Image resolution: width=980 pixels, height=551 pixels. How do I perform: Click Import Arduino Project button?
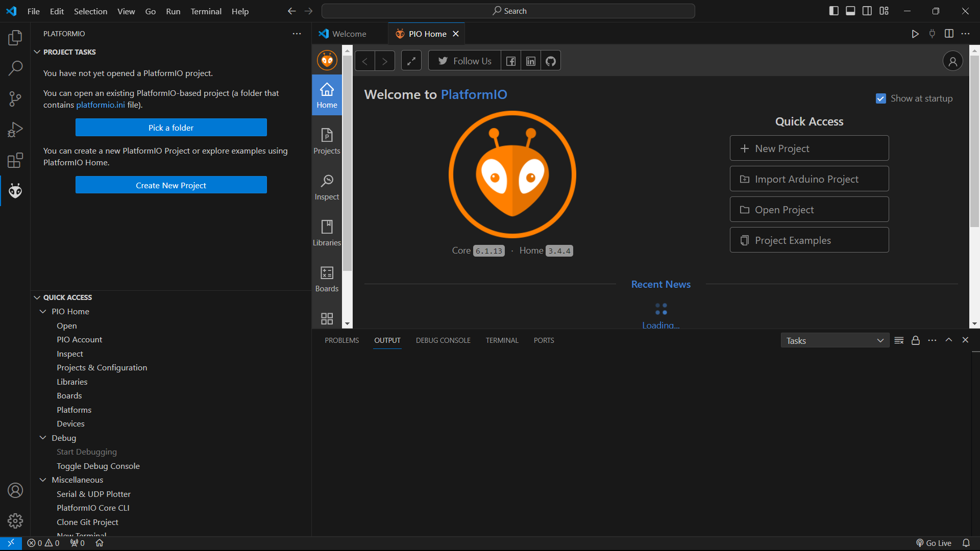coord(809,179)
